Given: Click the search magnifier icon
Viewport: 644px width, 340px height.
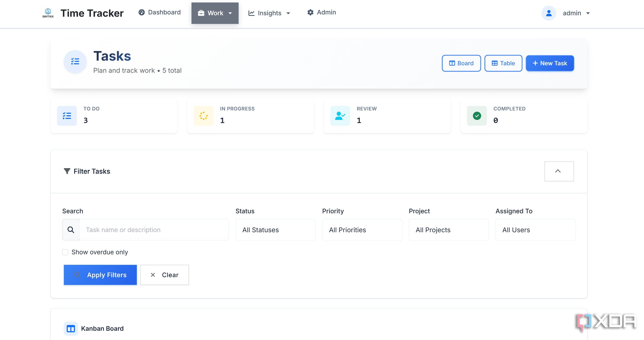Looking at the screenshot, I should point(71,230).
